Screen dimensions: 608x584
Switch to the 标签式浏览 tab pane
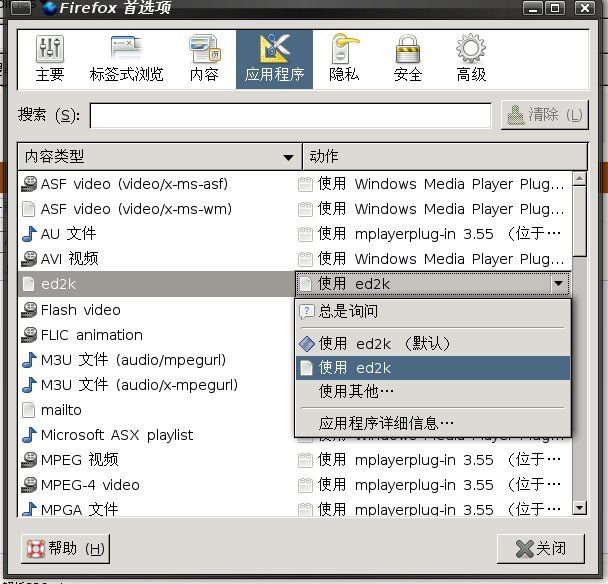[126, 59]
